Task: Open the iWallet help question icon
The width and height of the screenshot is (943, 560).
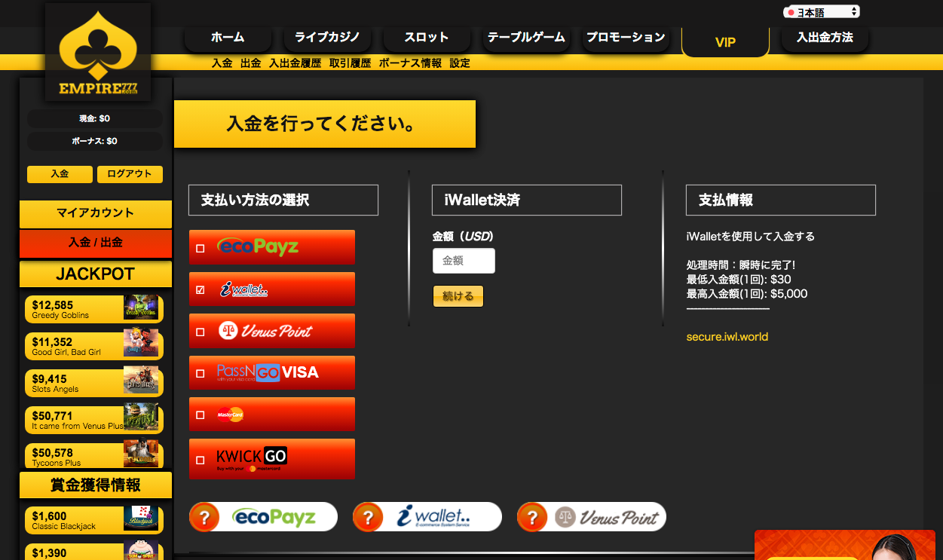Action: pyautogui.click(x=368, y=517)
